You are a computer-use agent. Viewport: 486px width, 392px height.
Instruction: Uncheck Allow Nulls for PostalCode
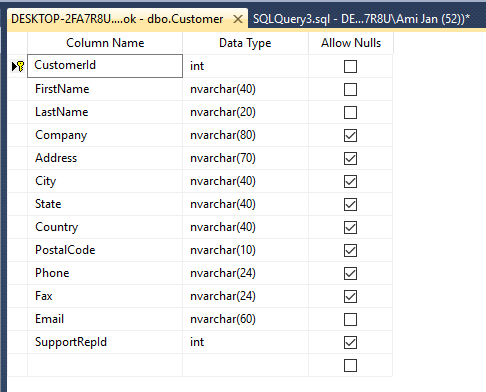coord(350,250)
